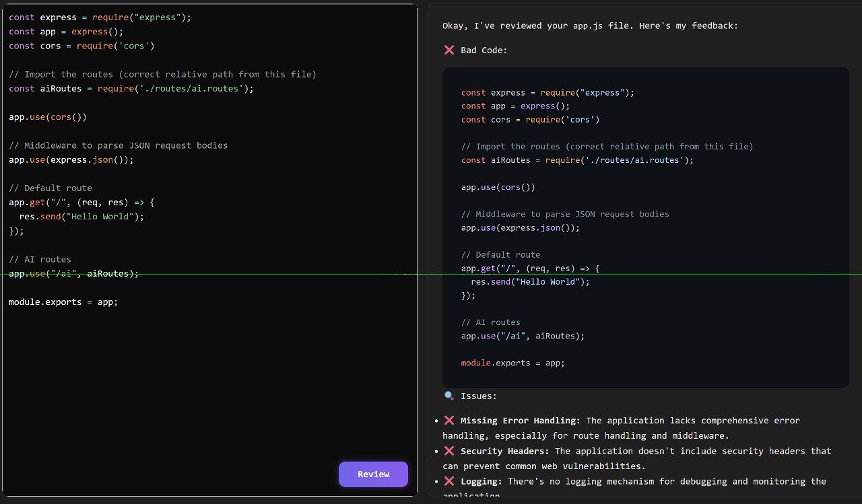Click the red X icon before Logging
The image size is (862, 504).
coord(449,481)
